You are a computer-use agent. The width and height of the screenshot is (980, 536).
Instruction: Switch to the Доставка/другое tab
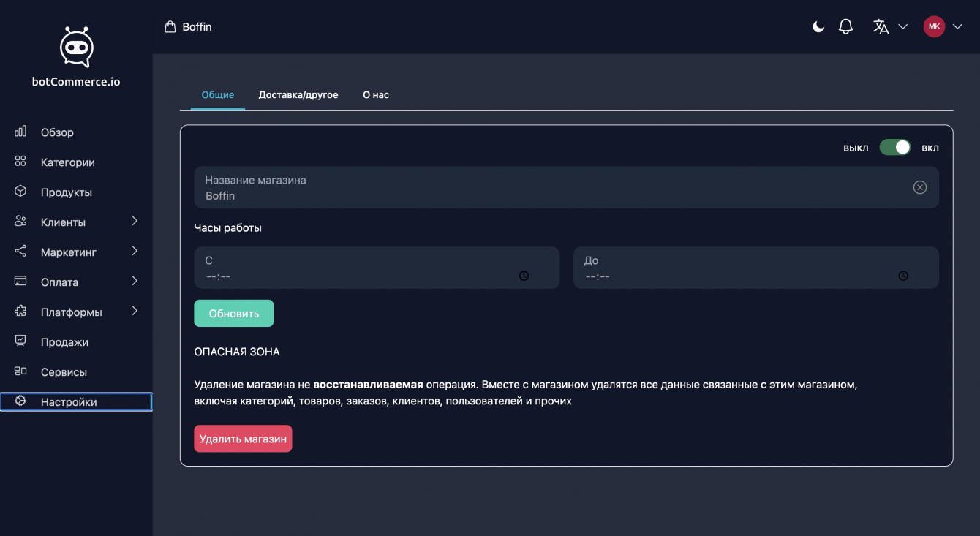[298, 95]
